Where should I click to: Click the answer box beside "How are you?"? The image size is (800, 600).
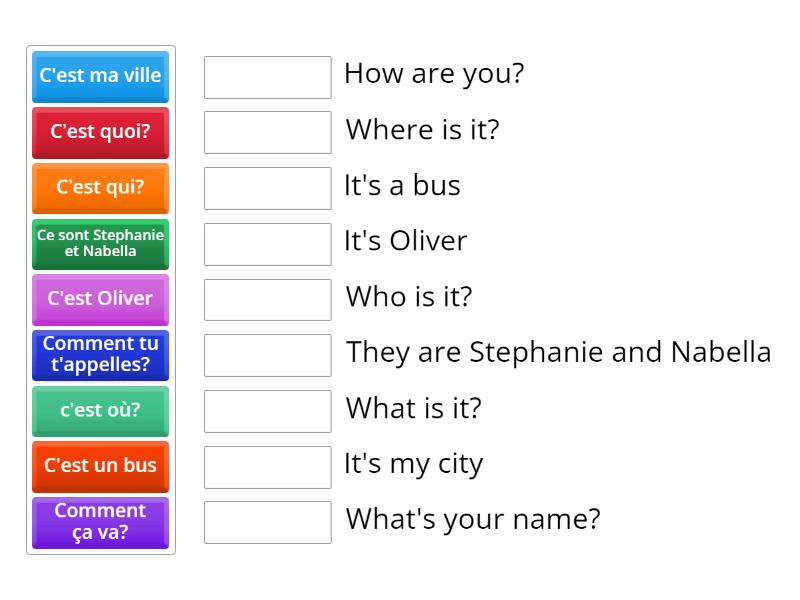pyautogui.click(x=267, y=75)
